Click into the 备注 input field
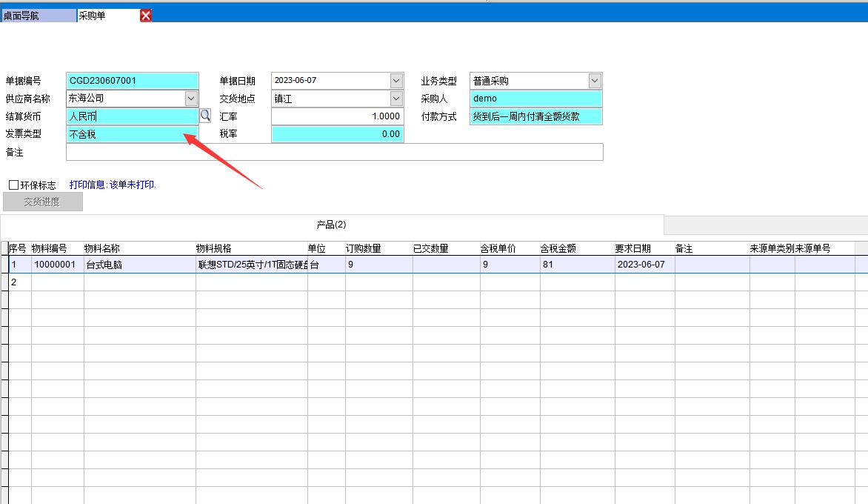868x504 pixels. (334, 152)
